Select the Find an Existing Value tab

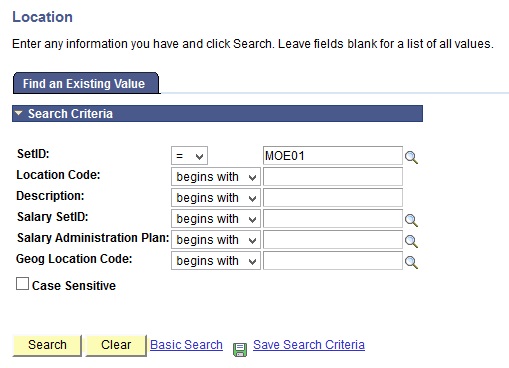click(86, 83)
